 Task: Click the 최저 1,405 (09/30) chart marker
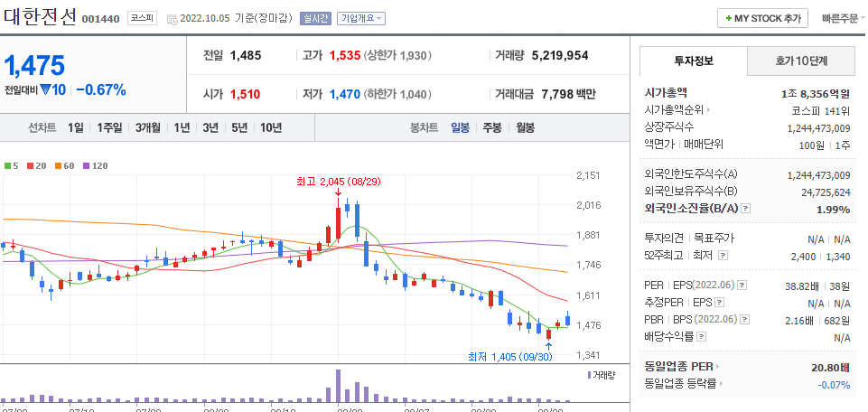coord(509,357)
